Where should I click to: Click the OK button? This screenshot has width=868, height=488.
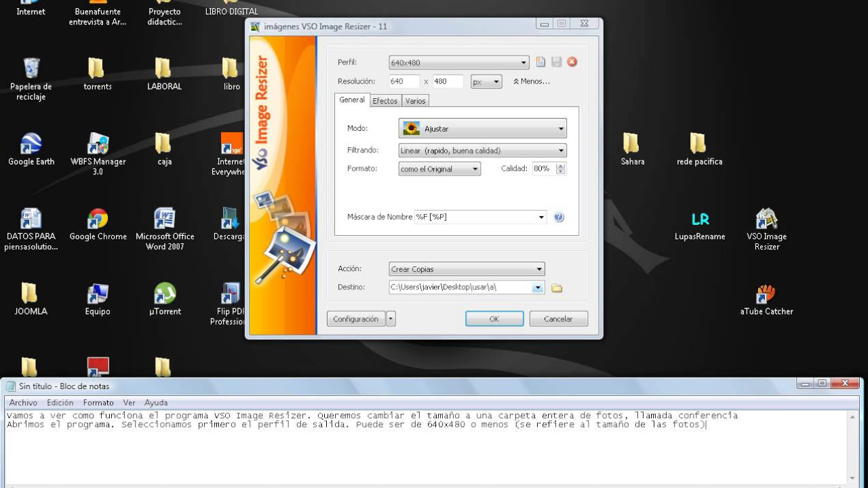click(x=494, y=319)
